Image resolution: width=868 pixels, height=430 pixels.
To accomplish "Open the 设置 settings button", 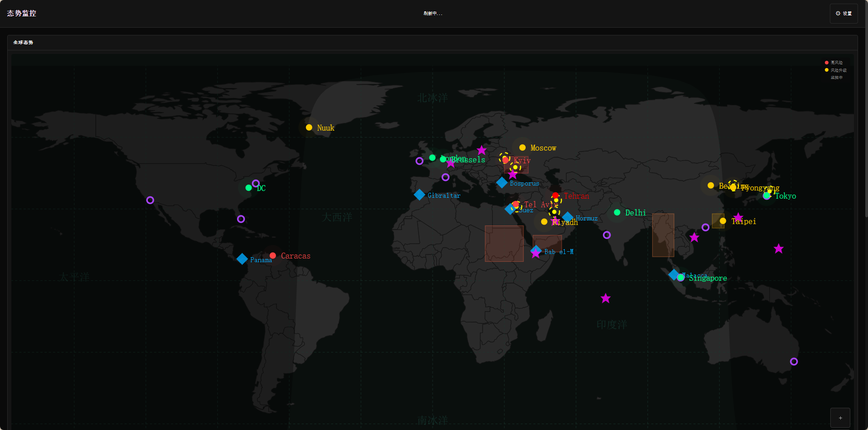I will 843,14.
